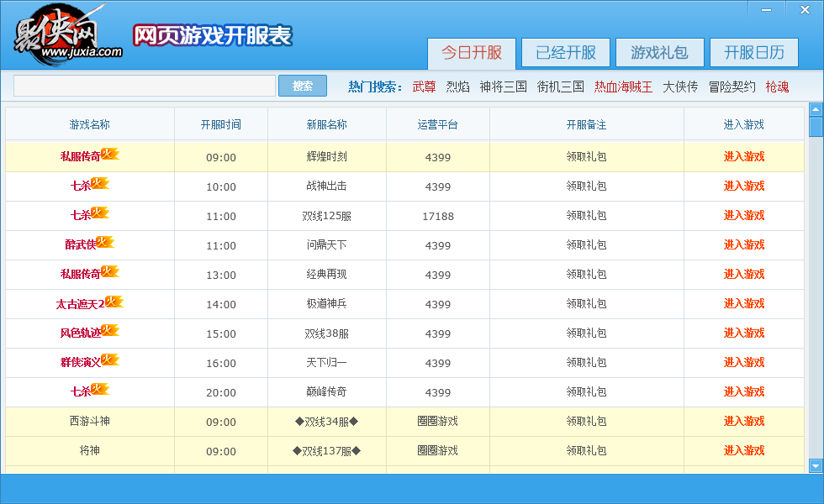Click 进入游戏 for 辉煌时刻 server
Viewport: 824px width, 504px height.
point(743,156)
